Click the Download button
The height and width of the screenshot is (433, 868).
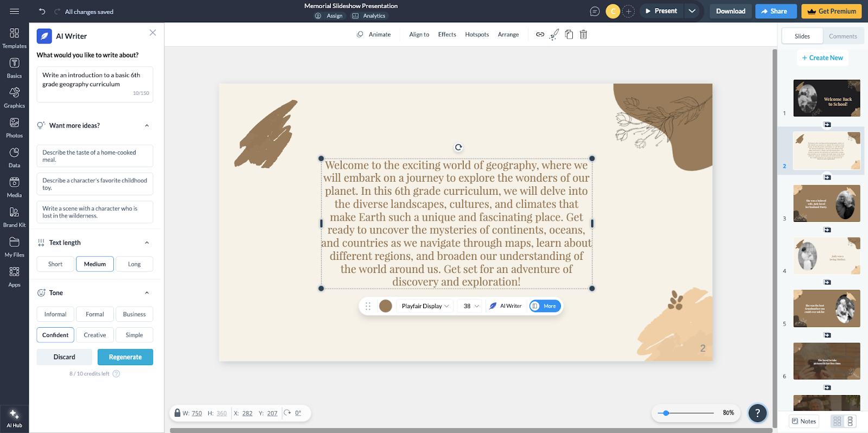(730, 11)
